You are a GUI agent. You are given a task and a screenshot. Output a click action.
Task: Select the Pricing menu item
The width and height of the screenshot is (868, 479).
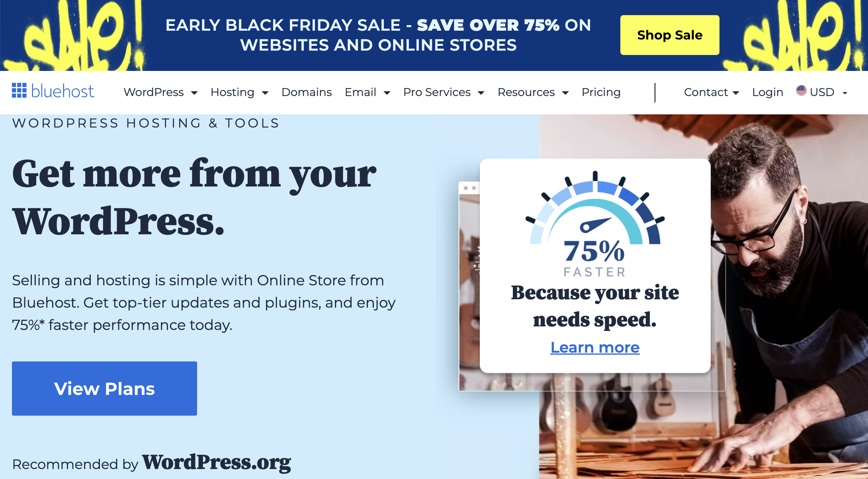[600, 92]
